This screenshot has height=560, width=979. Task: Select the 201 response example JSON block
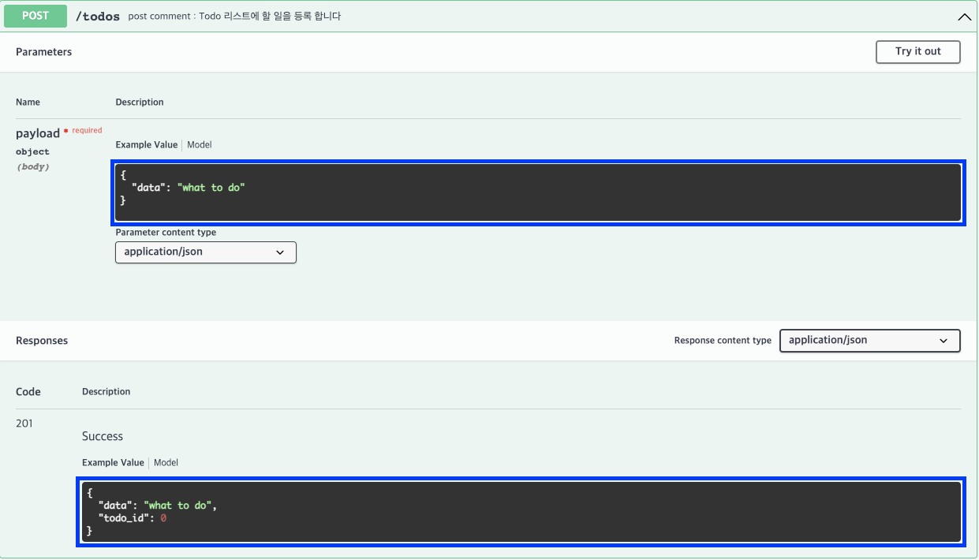(x=522, y=511)
